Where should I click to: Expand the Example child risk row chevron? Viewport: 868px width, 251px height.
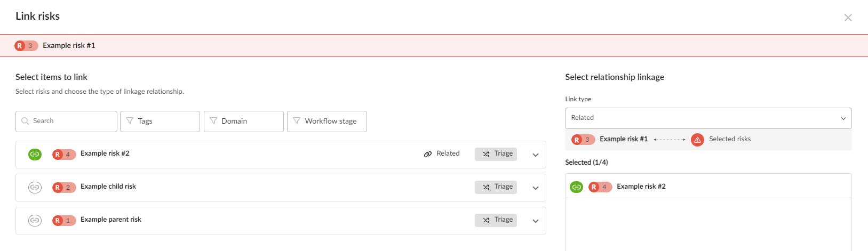[536, 188]
